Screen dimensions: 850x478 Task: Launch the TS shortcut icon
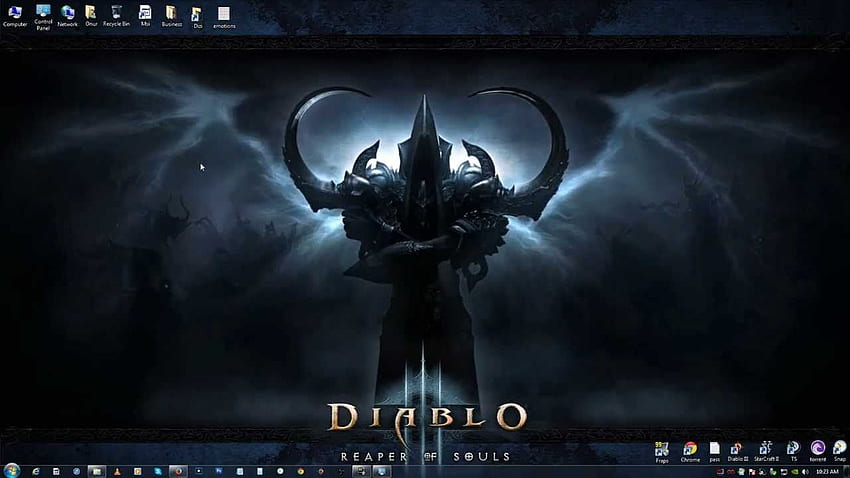(x=794, y=451)
